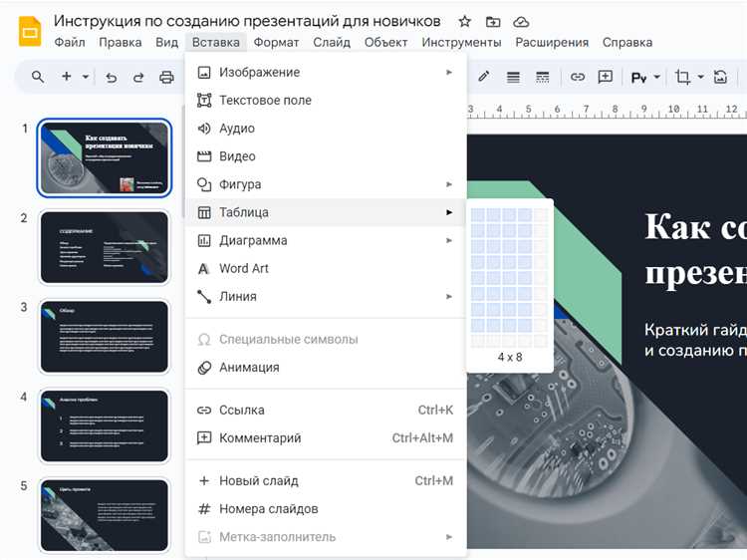Choose Текстовое поле from Insert menu
The image size is (747, 560).
pyautogui.click(x=326, y=100)
